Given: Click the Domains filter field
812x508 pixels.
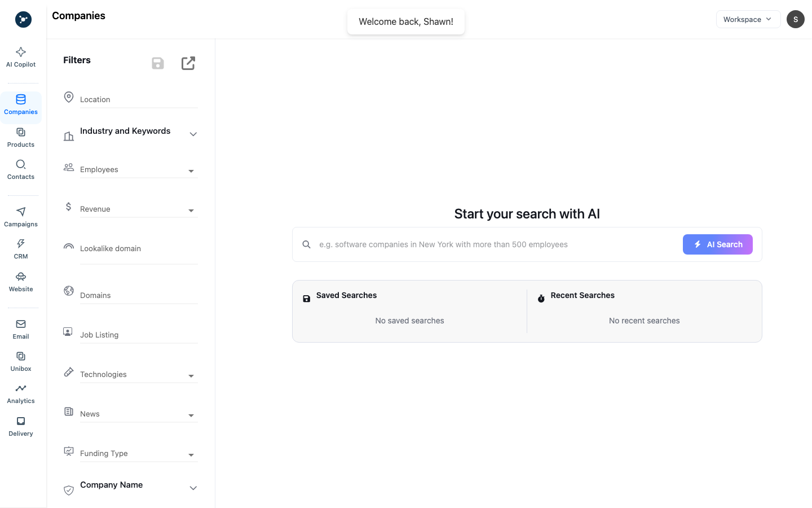Looking at the screenshot, I should [139, 295].
